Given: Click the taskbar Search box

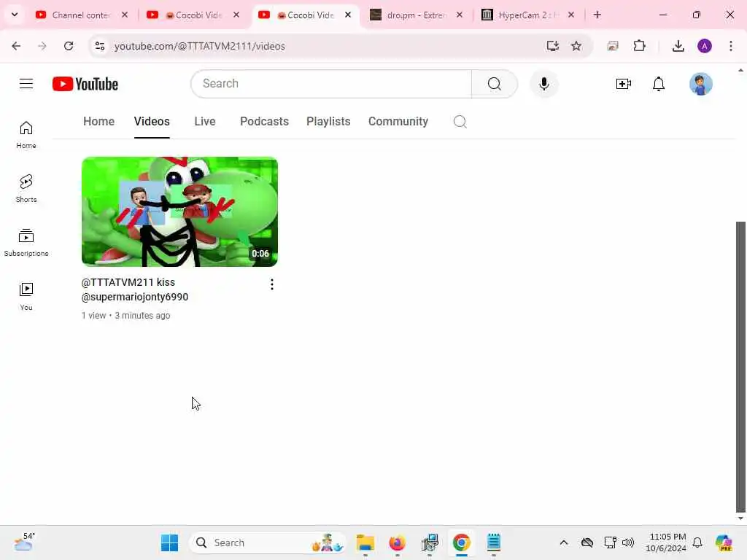Looking at the screenshot, I should tap(268, 542).
